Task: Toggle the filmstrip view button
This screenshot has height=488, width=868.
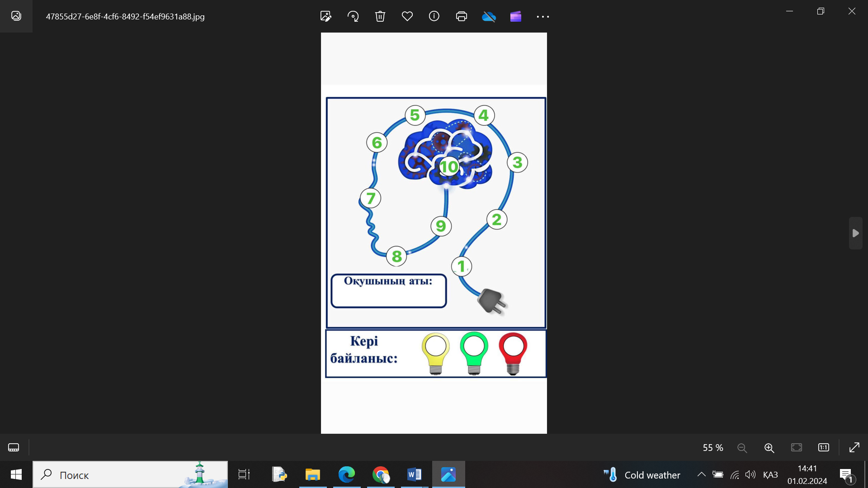Action: coord(14,447)
